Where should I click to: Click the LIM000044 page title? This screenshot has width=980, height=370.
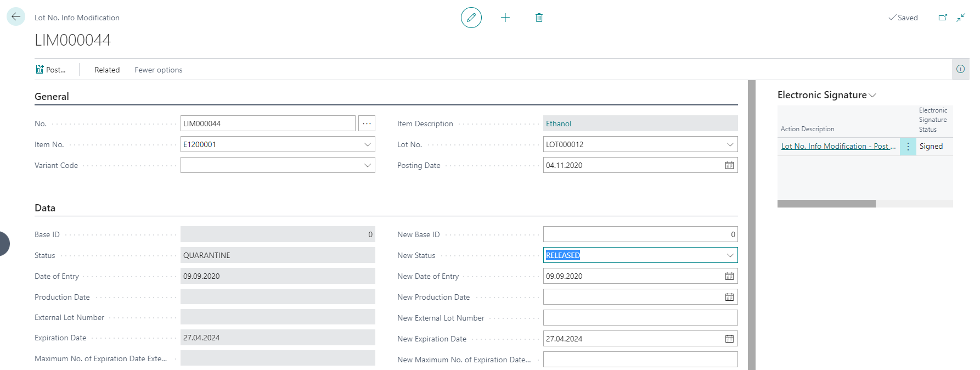[73, 40]
